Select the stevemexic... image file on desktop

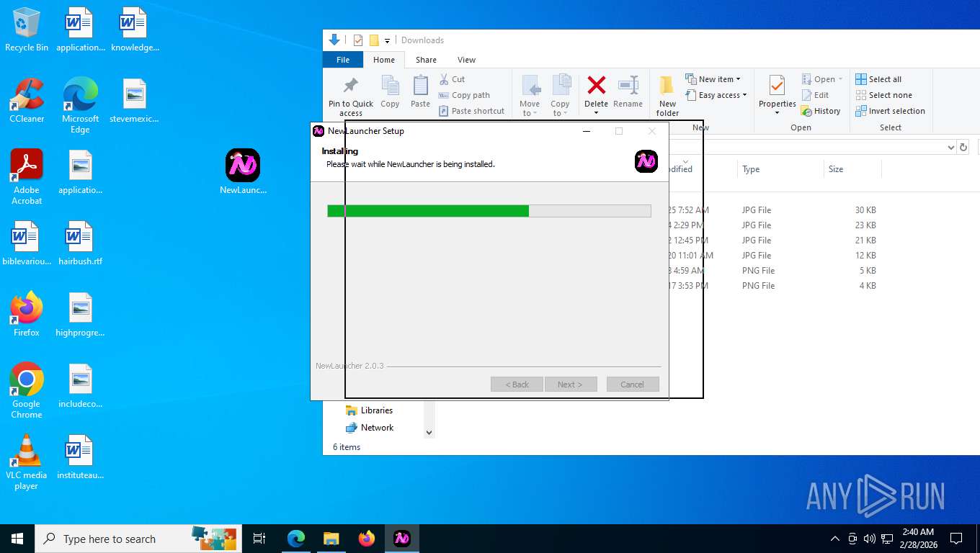click(134, 102)
